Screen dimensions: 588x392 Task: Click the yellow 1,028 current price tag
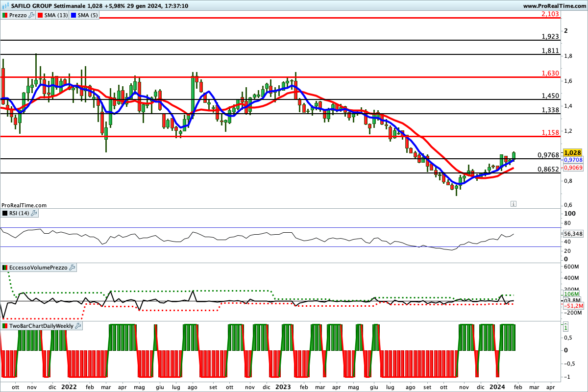point(572,152)
